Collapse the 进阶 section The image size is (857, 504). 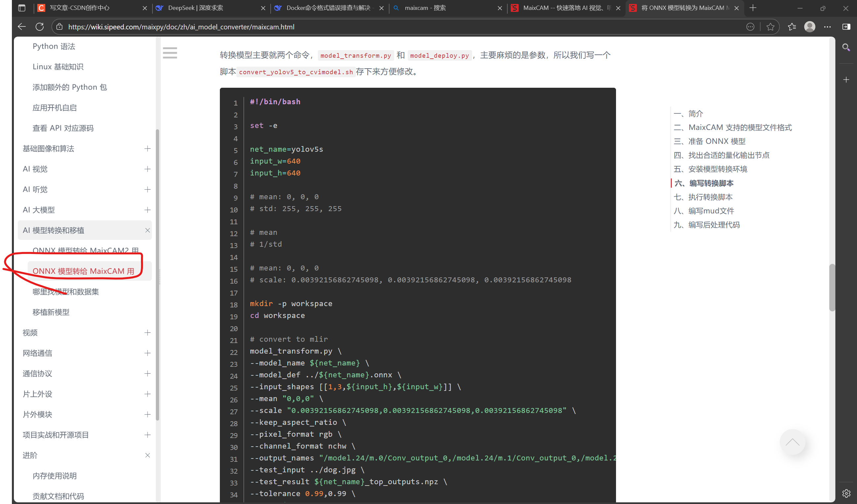click(147, 456)
